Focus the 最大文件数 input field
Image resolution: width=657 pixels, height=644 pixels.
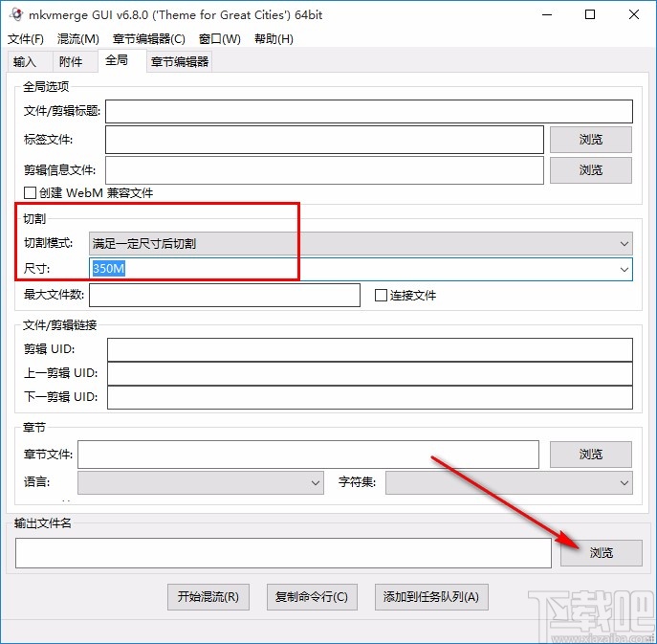pyautogui.click(x=225, y=295)
